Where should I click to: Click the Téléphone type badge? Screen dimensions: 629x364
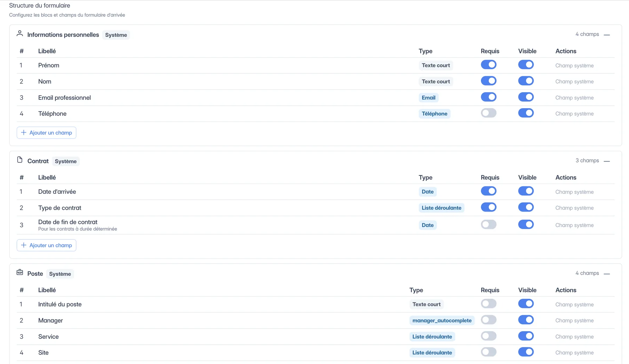434,114
